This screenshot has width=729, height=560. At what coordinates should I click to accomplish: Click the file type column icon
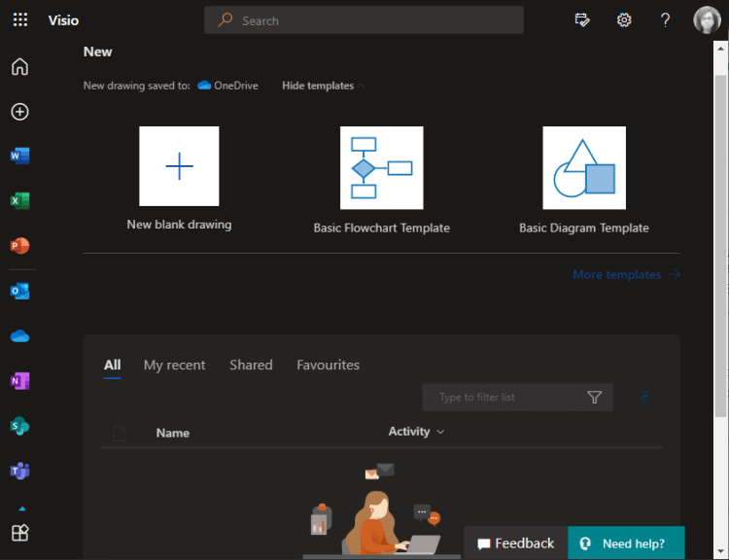119,433
